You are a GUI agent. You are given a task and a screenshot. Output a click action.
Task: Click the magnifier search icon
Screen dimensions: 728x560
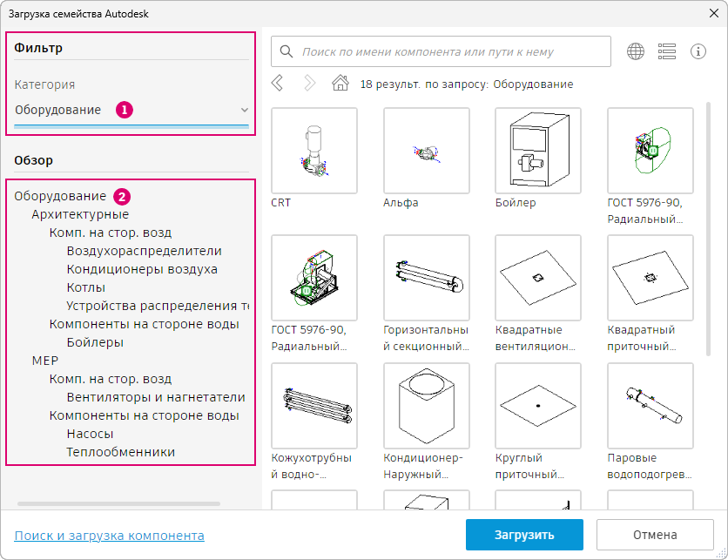pos(286,51)
